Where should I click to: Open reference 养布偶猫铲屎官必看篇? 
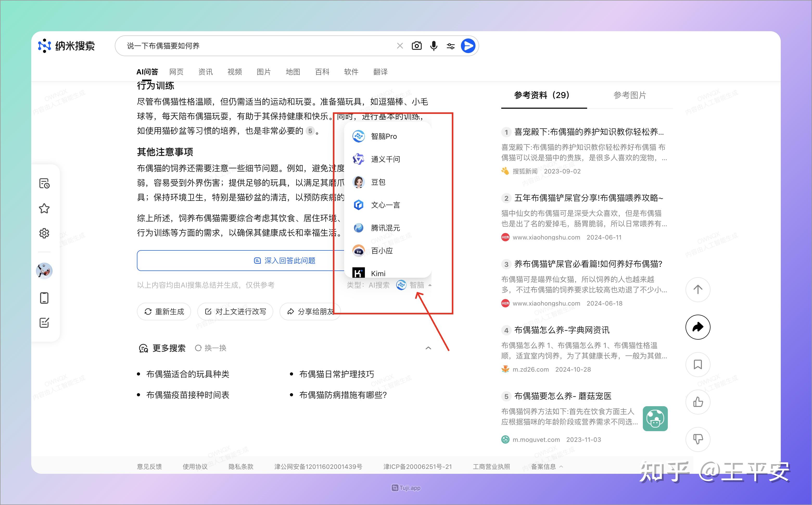tap(588, 264)
